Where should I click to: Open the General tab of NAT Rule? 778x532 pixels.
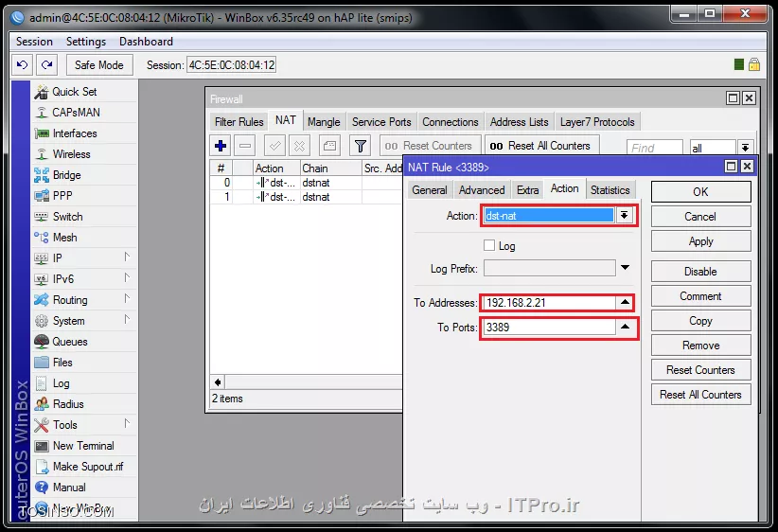429,190
